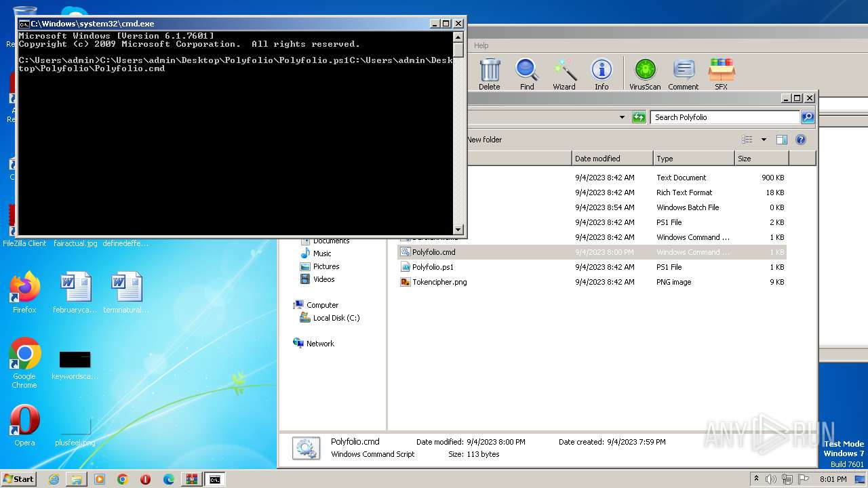Screen dimensions: 868x488
Task: Click the Change your view icon
Action: click(747, 140)
